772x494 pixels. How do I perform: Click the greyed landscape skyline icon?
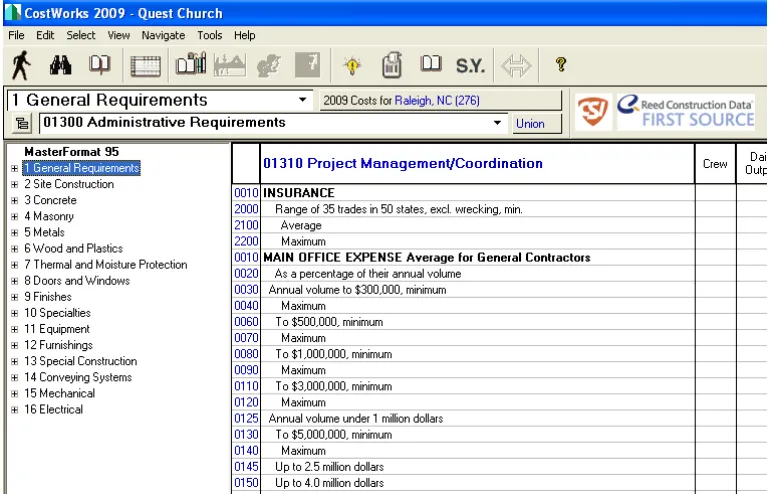pyautogui.click(x=229, y=65)
